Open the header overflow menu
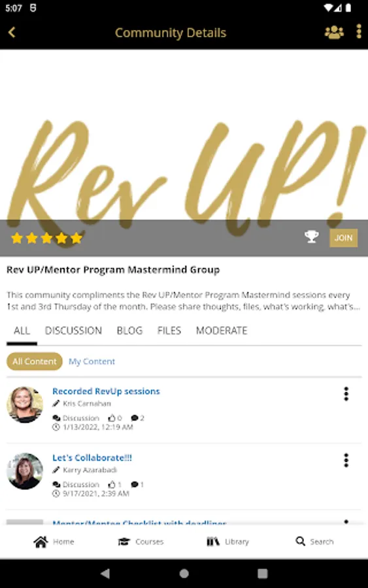 359,31
